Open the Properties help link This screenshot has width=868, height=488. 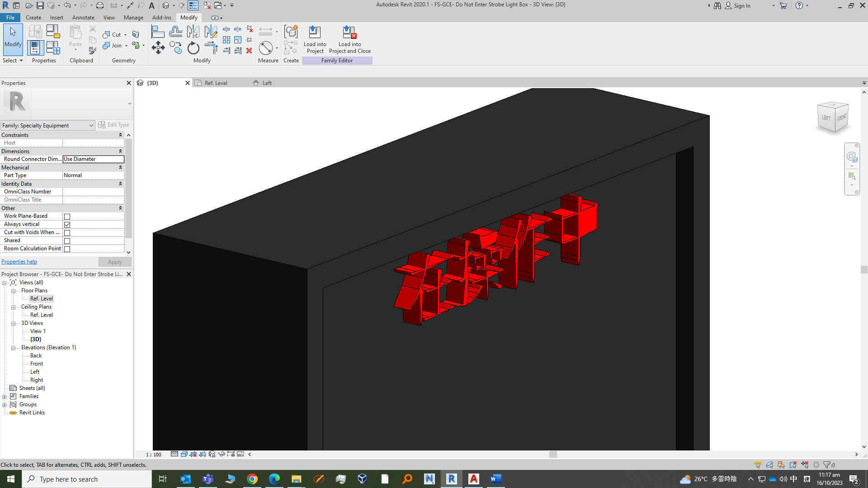point(19,261)
